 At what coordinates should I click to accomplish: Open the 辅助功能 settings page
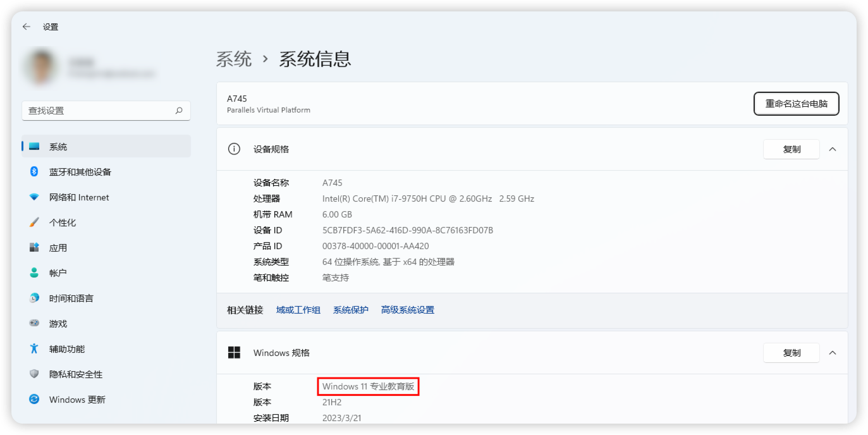click(x=106, y=349)
